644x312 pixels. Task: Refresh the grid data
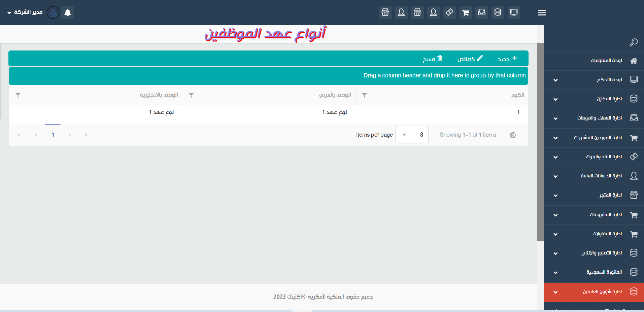pyautogui.click(x=513, y=135)
